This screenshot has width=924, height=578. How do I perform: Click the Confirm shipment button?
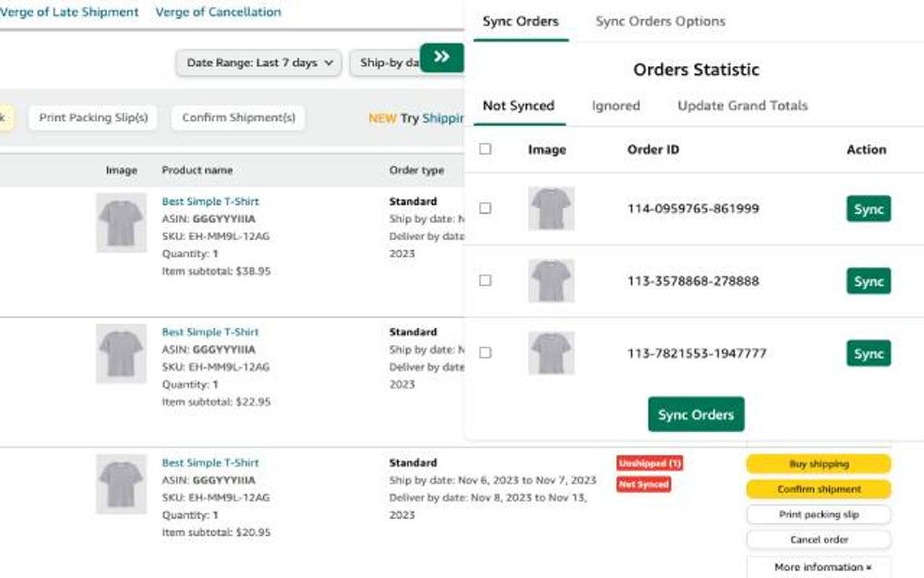817,488
